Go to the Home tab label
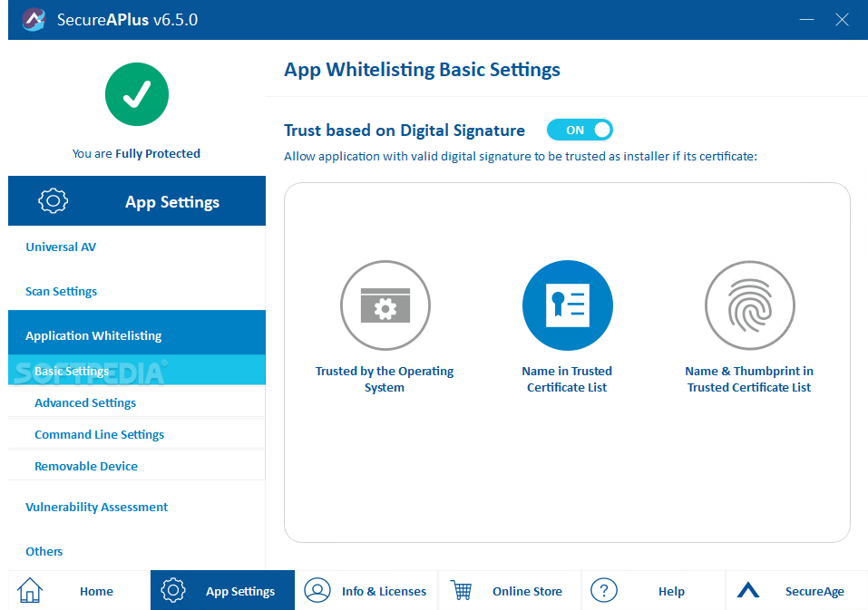Viewport: 868px width, 610px height. point(96,591)
